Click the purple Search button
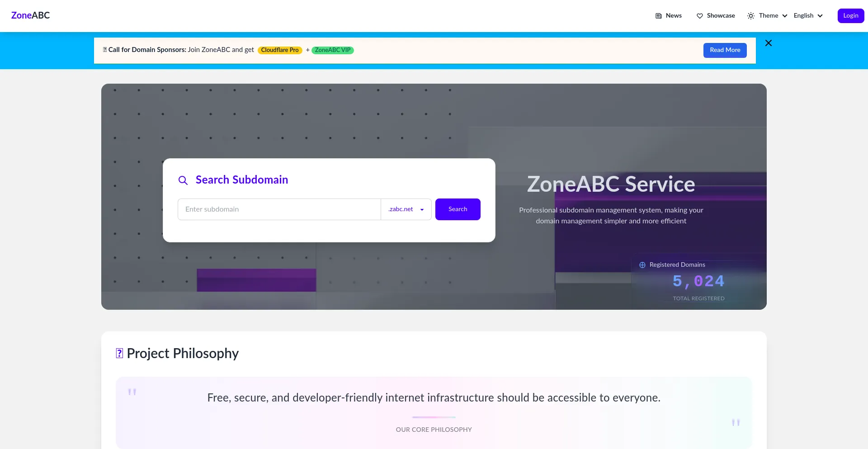This screenshot has height=449, width=868. (x=458, y=209)
